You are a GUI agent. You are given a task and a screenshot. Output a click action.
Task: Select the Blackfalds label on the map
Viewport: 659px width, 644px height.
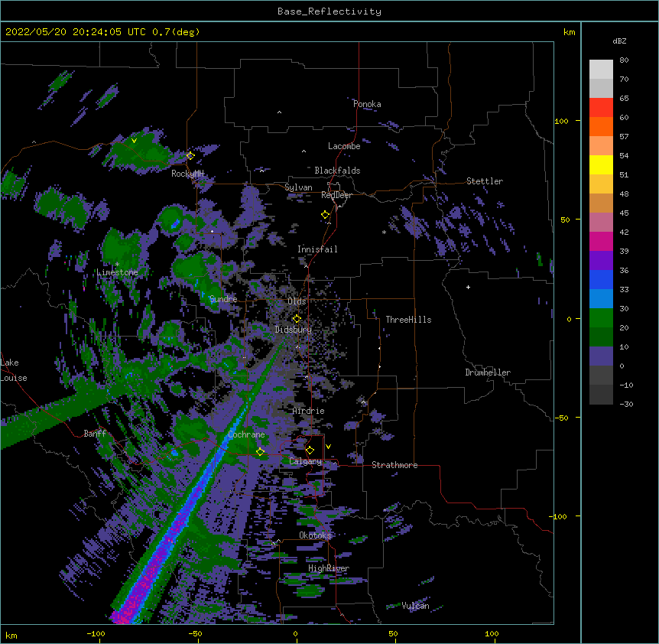[x=337, y=171]
